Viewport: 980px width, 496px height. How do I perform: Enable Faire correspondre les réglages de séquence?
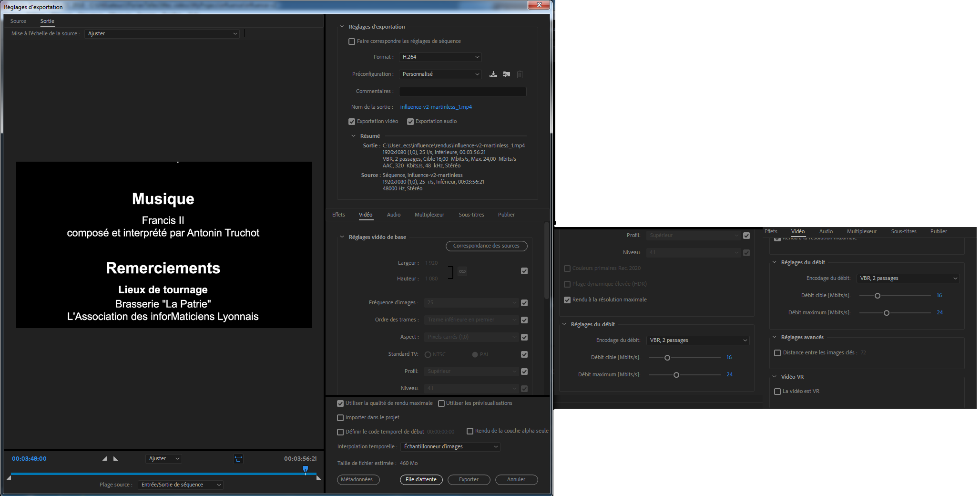coord(351,41)
